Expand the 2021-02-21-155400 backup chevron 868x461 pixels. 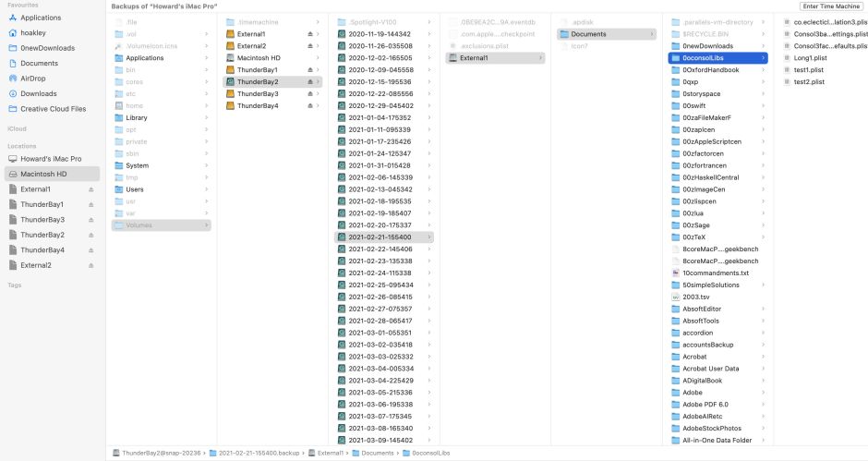tap(429, 237)
